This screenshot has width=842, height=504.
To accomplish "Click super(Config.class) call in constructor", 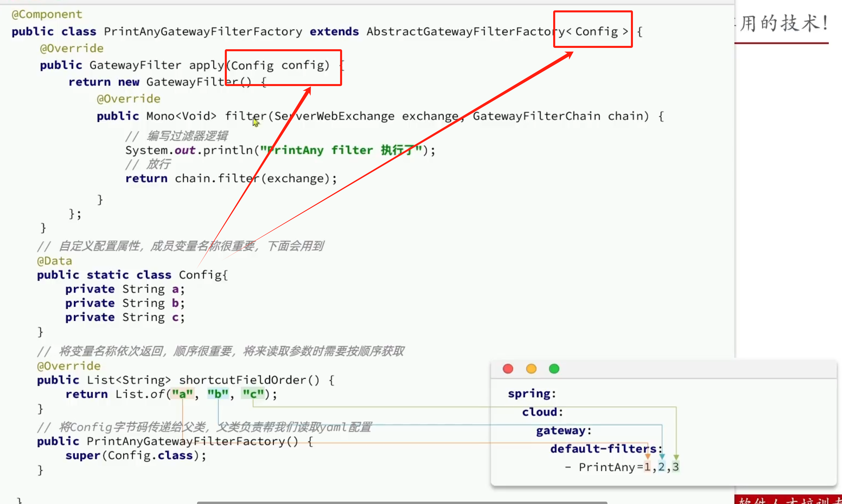I will [x=135, y=455].
